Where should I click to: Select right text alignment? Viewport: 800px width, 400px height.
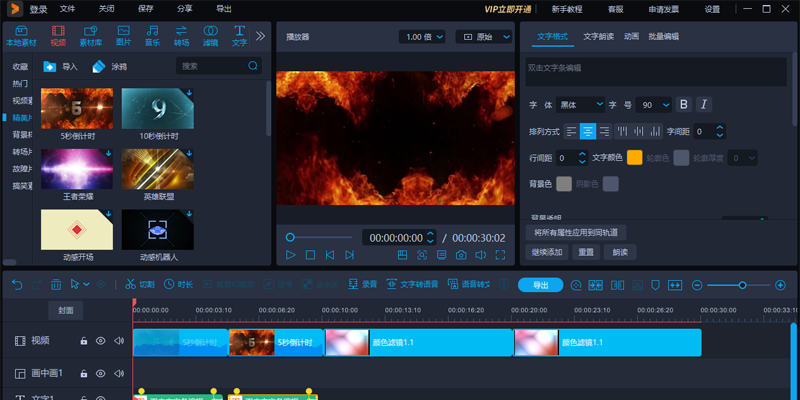pyautogui.click(x=604, y=132)
